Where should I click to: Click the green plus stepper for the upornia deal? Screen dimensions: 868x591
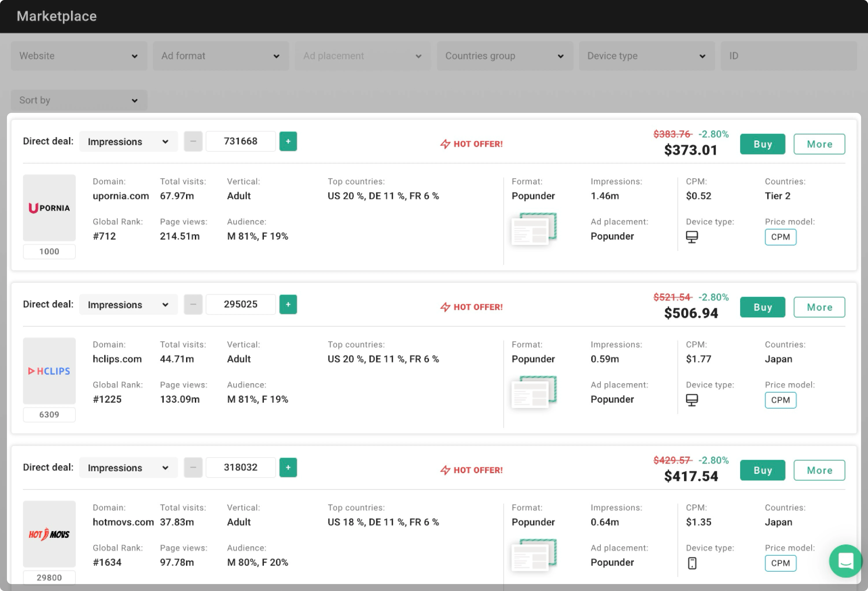[x=288, y=141]
